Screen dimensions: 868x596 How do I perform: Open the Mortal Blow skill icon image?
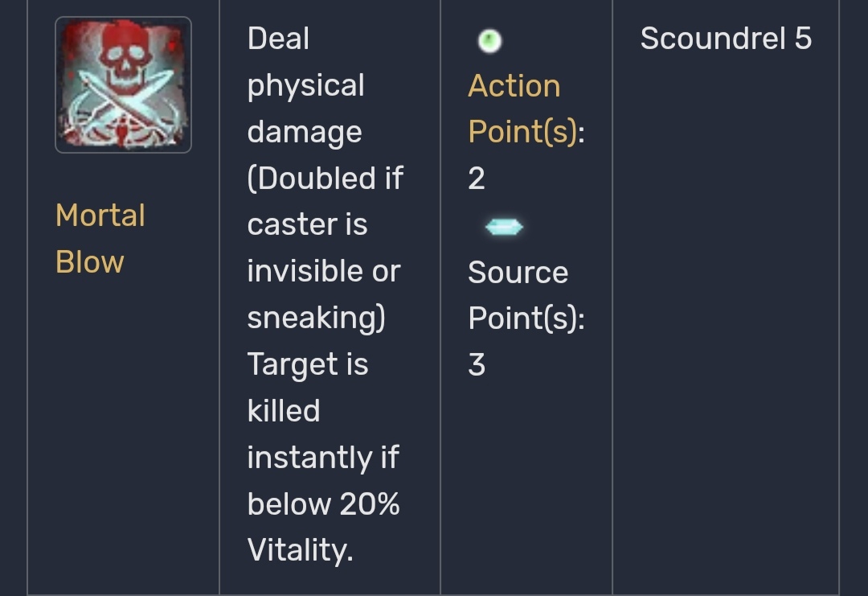124,84
